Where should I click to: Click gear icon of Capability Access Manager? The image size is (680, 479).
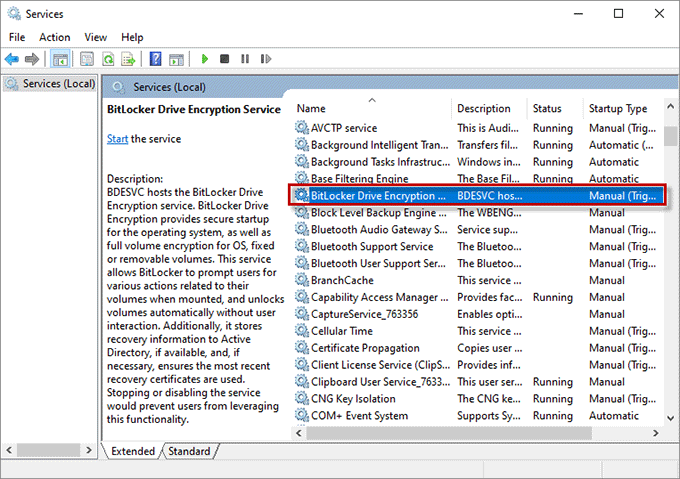tap(302, 297)
